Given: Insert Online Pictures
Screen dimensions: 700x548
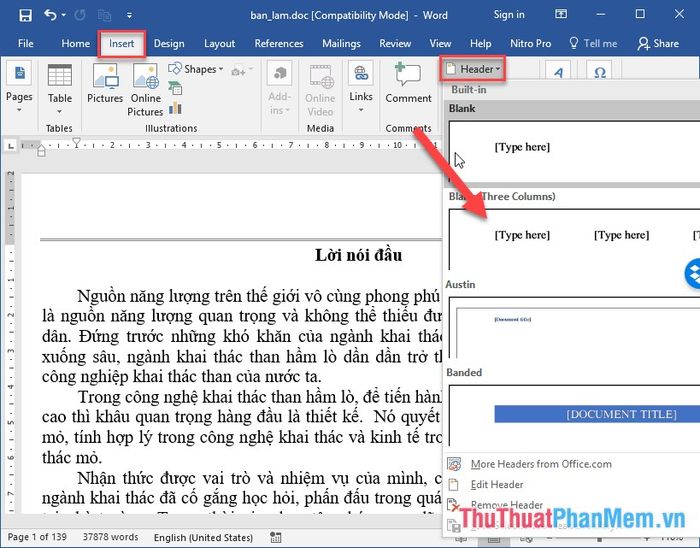Looking at the screenshot, I should pyautogui.click(x=145, y=88).
